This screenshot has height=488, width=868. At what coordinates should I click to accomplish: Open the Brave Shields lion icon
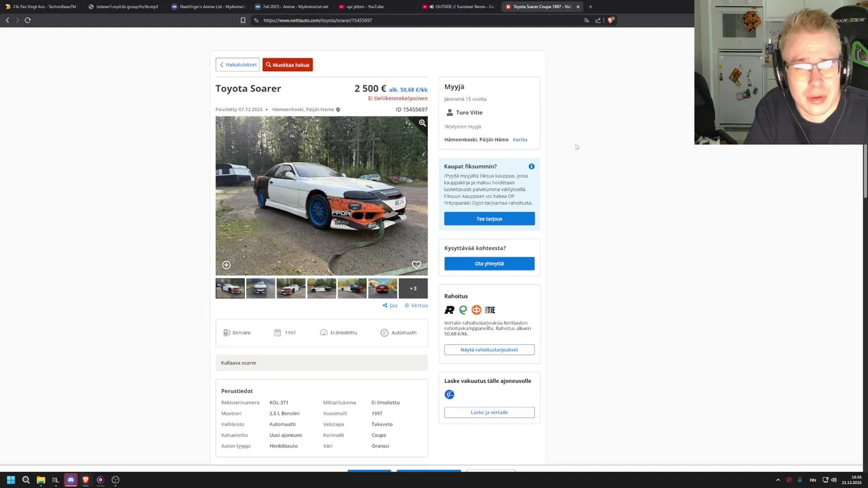610,20
